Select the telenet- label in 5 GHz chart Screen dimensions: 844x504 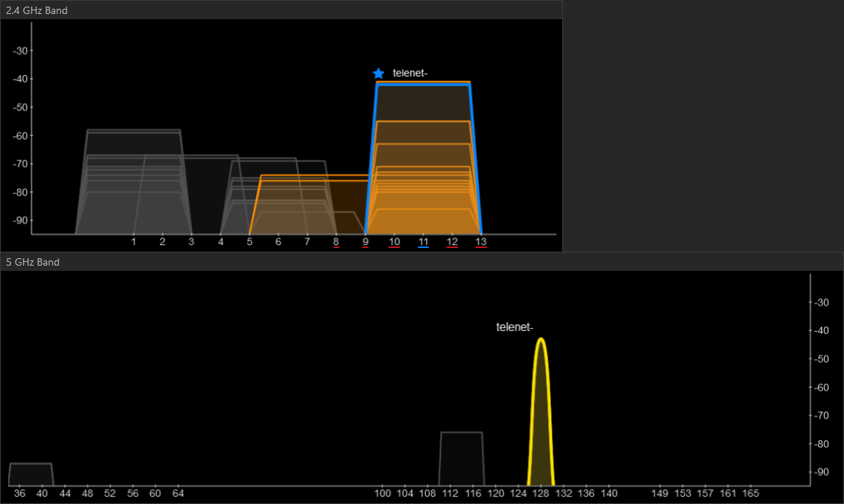click(514, 327)
